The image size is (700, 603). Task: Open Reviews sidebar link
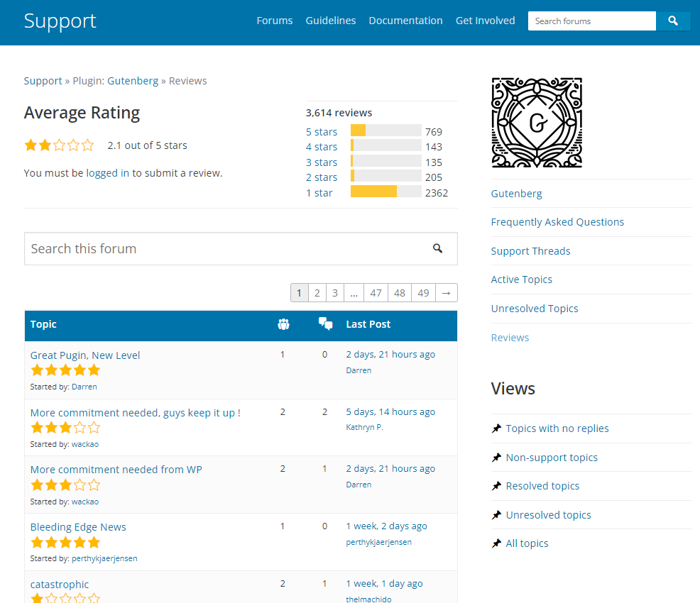tap(510, 338)
